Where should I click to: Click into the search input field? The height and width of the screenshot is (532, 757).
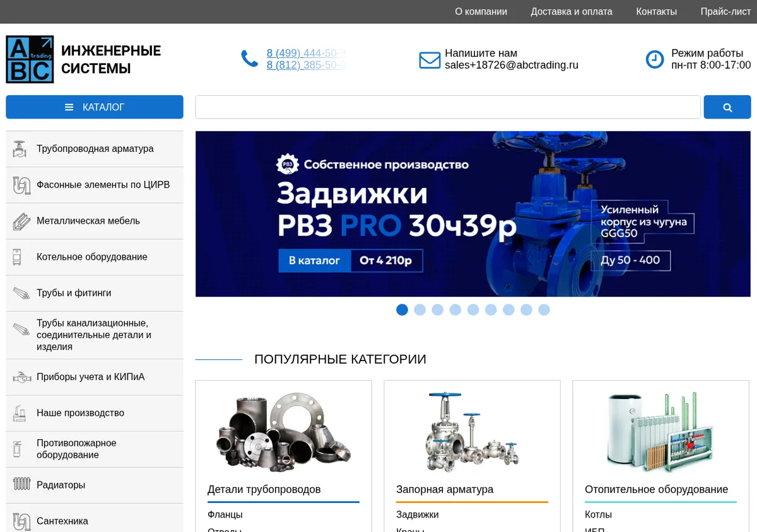click(448, 107)
